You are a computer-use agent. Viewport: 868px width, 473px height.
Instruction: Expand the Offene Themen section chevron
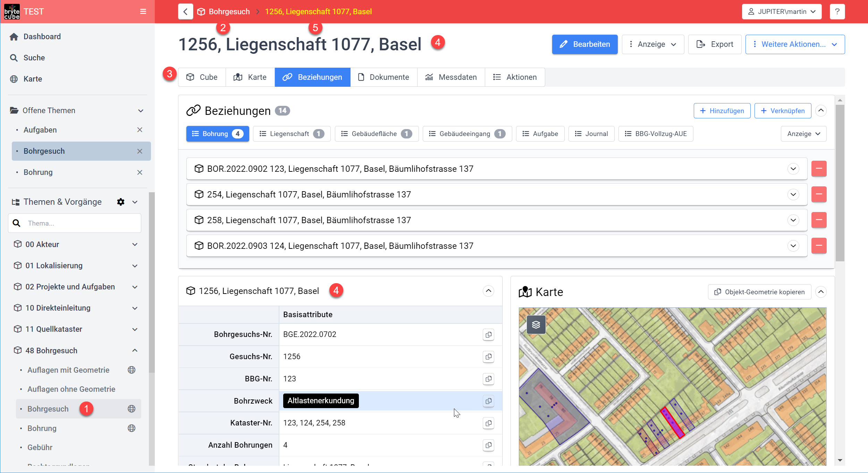pos(141,111)
